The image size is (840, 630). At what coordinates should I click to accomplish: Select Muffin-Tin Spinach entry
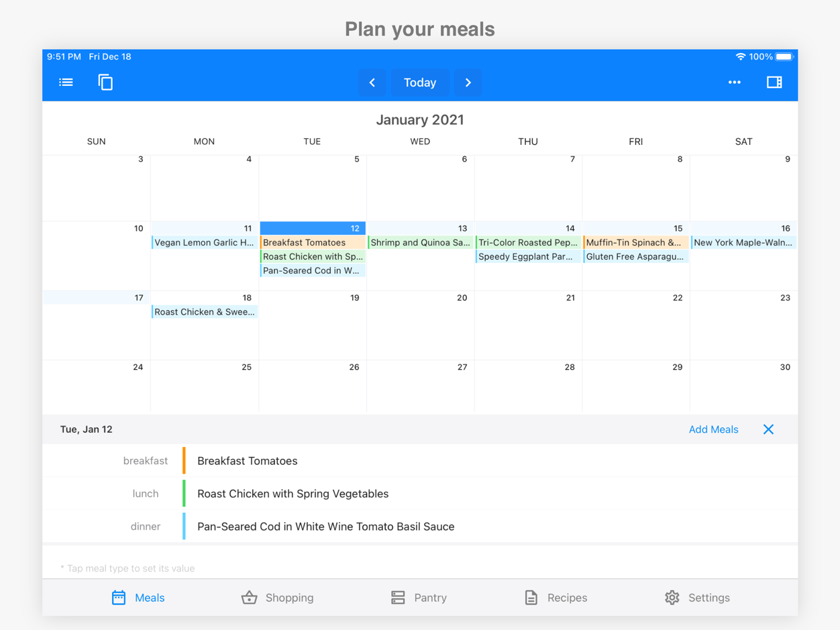(636, 243)
